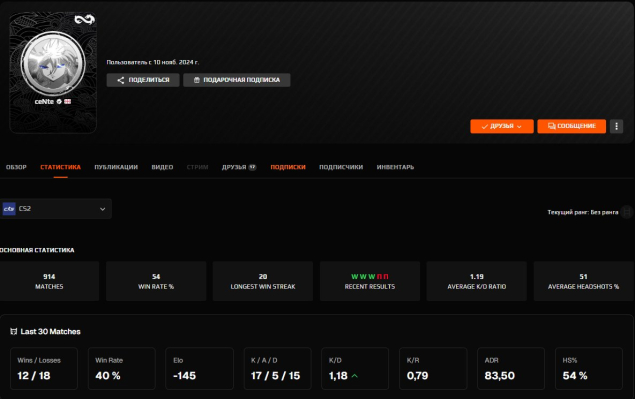Click the Wins / Losses 12 / 18 card

[44, 369]
